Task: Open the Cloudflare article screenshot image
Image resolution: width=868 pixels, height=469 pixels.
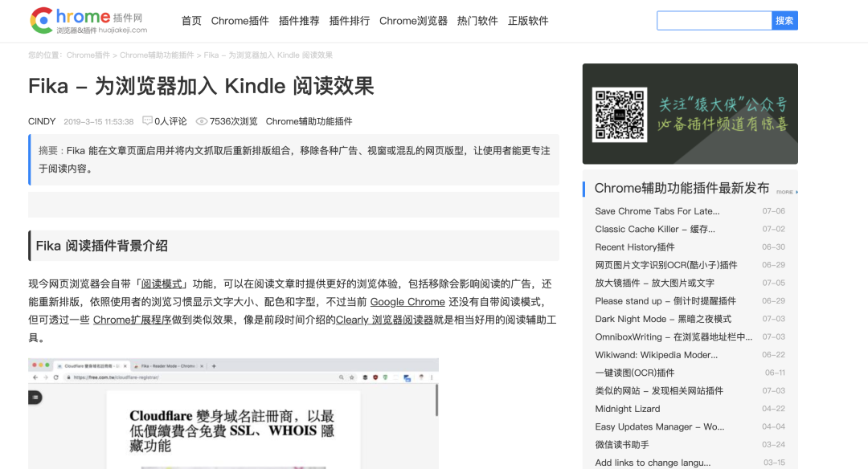Action: click(x=233, y=414)
